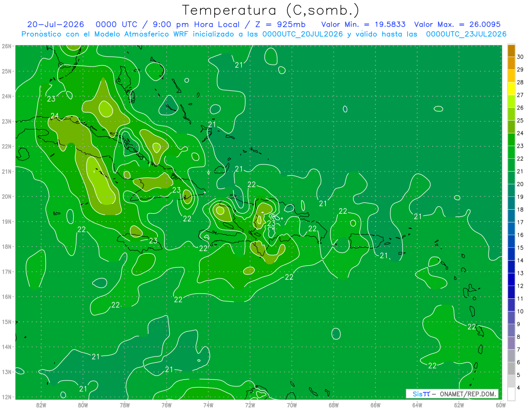Click the blue 'Sisπ' logo text

(x=421, y=394)
